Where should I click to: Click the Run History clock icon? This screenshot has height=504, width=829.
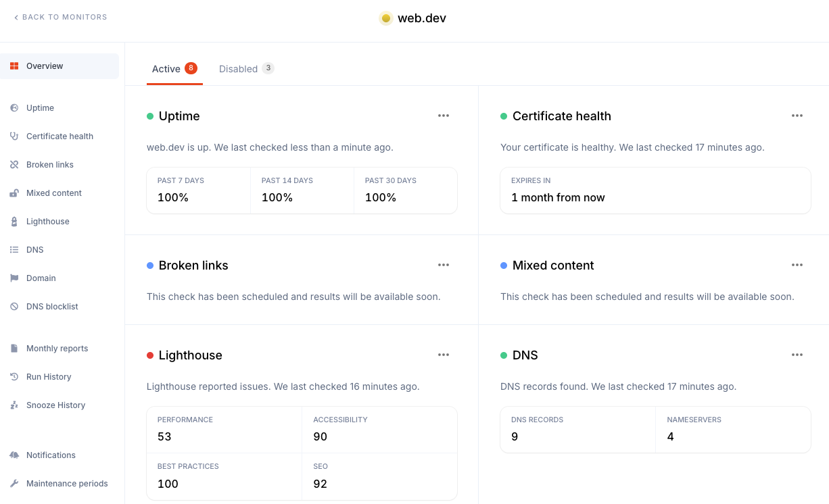coord(14,377)
